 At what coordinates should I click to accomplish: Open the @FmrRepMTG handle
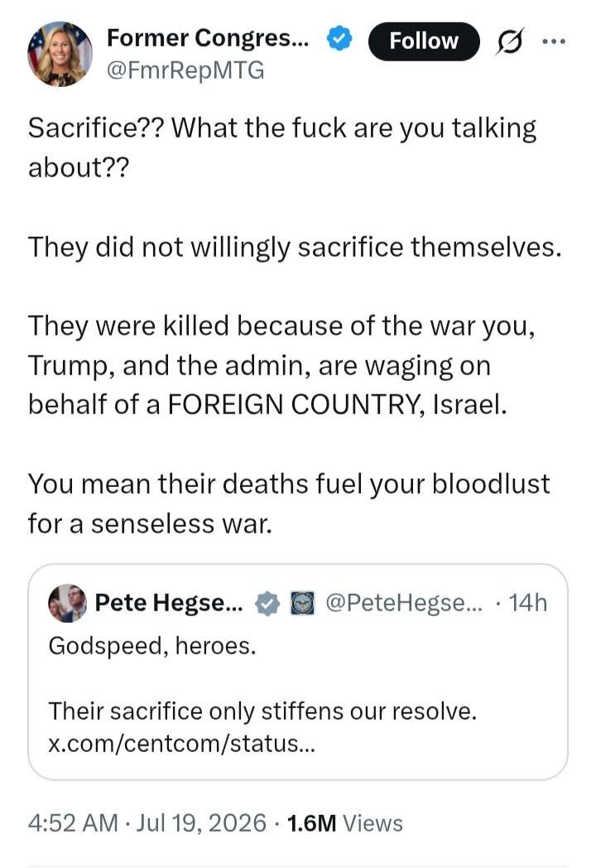[x=185, y=70]
